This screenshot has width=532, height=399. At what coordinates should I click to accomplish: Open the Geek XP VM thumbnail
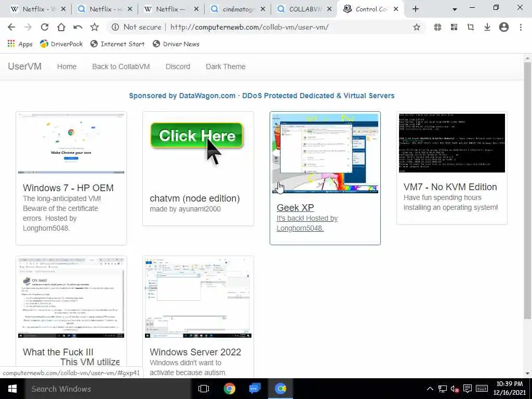(x=325, y=153)
